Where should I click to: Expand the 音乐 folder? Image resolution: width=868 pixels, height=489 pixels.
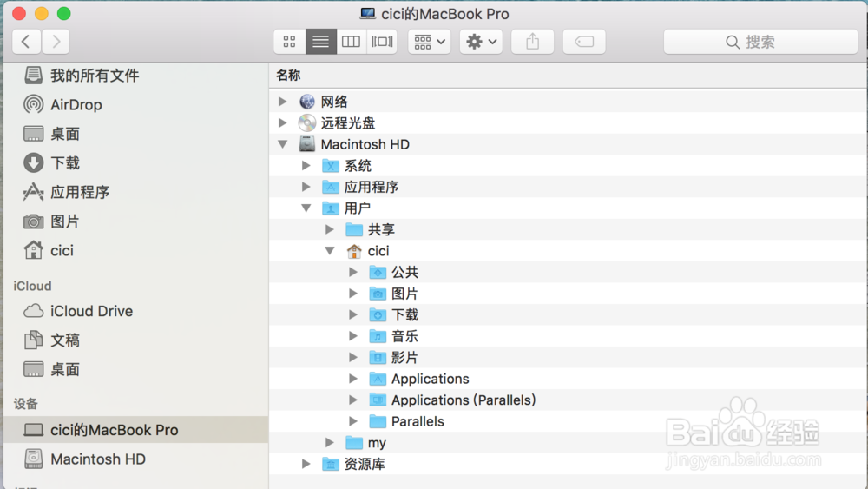pyautogui.click(x=353, y=335)
